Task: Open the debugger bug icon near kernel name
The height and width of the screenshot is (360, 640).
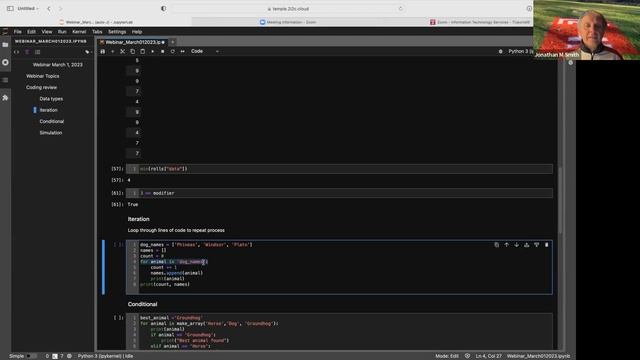Action: pos(500,51)
